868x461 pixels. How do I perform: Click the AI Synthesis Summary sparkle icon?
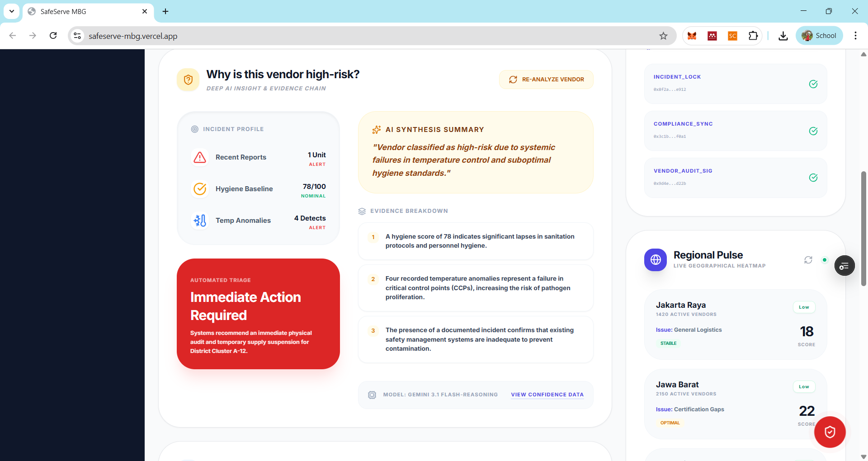[x=376, y=130]
